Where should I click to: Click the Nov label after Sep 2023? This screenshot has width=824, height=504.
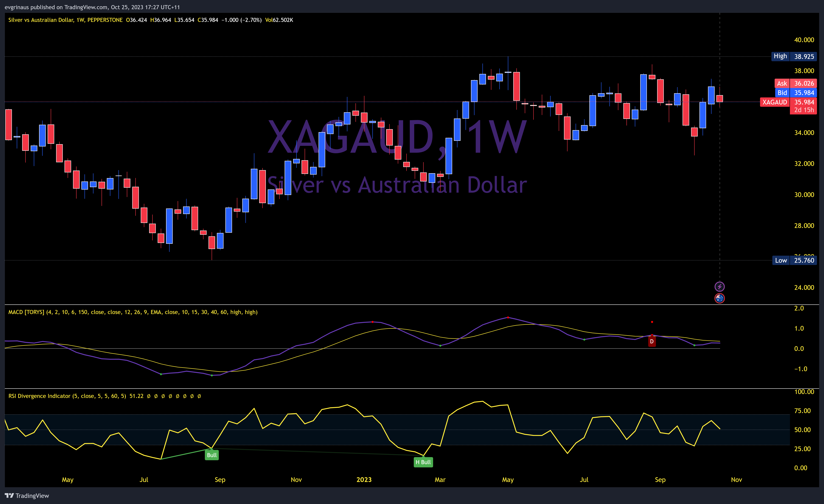point(736,480)
